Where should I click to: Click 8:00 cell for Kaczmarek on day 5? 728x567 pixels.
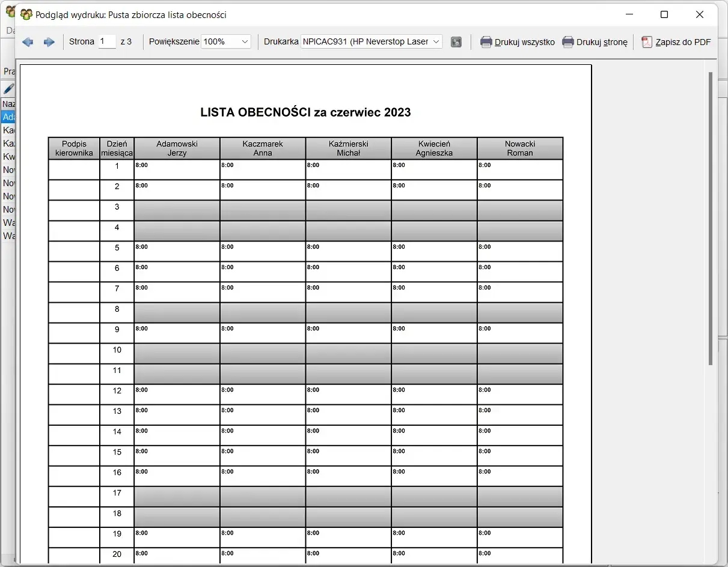(263, 251)
